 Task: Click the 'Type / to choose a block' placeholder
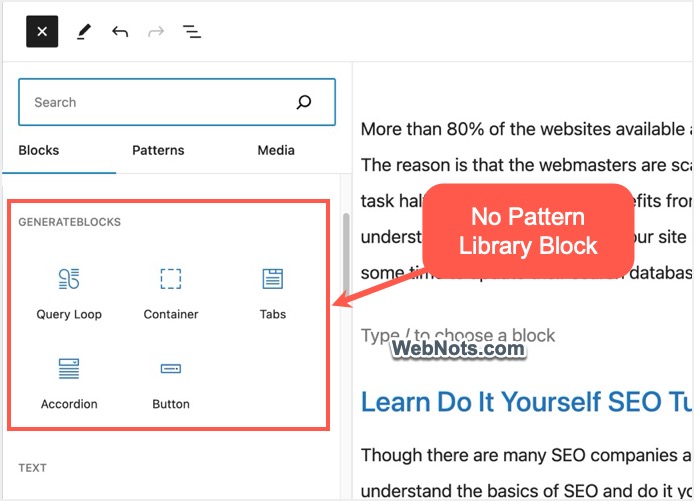(458, 335)
